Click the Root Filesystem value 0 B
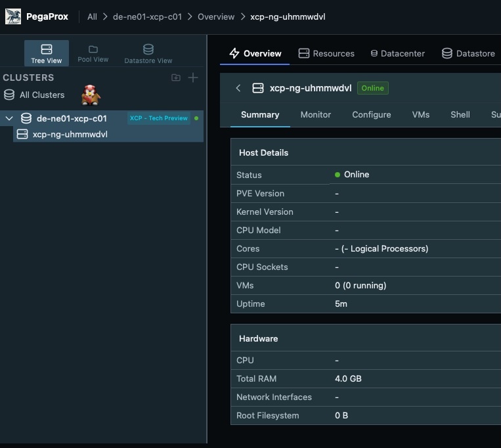This screenshot has height=448, width=501. click(341, 415)
